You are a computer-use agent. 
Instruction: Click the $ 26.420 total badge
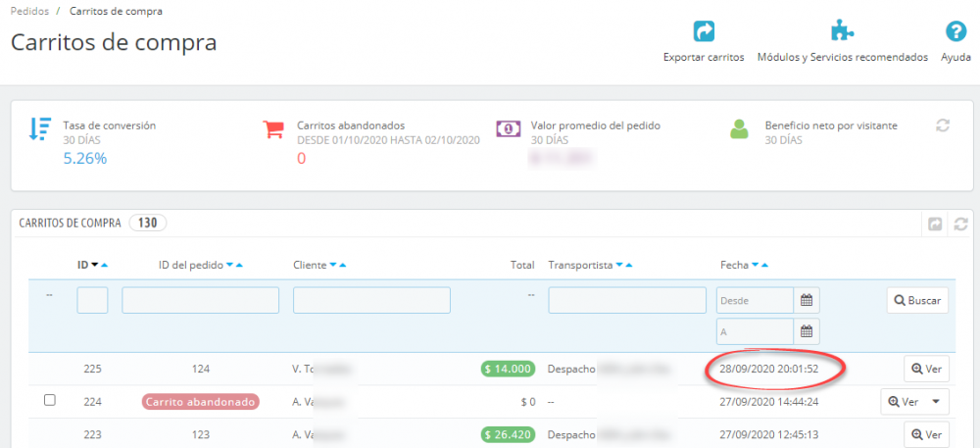509,434
